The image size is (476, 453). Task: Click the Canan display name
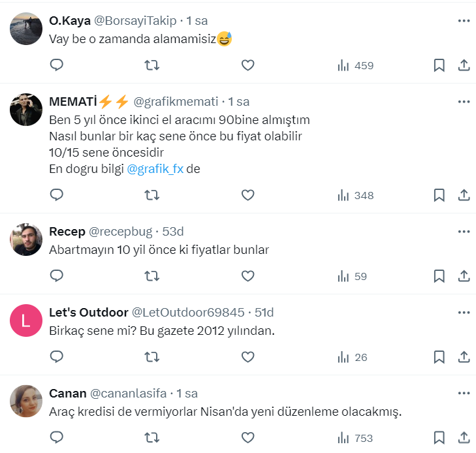click(x=68, y=394)
